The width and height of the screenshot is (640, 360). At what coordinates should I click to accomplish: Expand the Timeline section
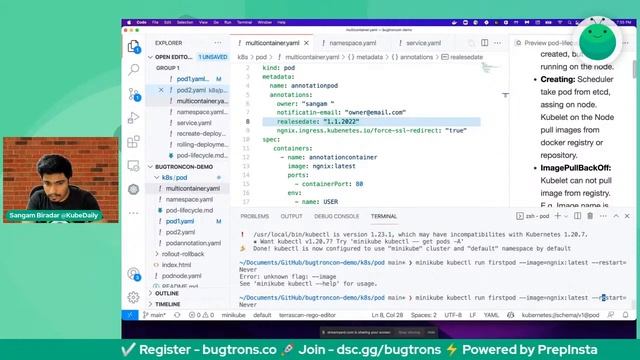tap(151, 304)
